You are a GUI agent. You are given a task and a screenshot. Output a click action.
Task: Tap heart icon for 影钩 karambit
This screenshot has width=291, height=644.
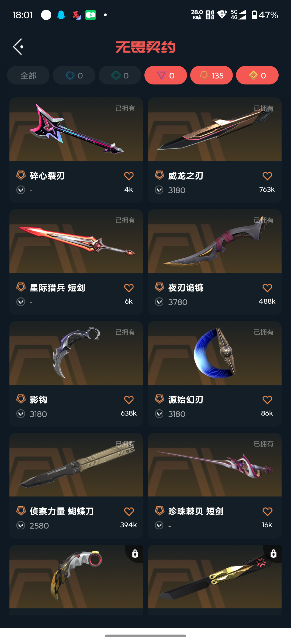pos(129,400)
